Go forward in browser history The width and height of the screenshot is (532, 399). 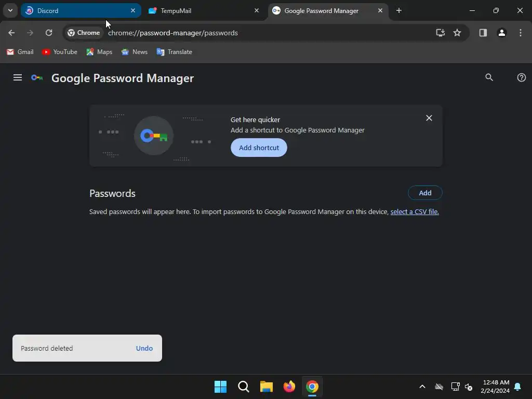[x=30, y=33]
